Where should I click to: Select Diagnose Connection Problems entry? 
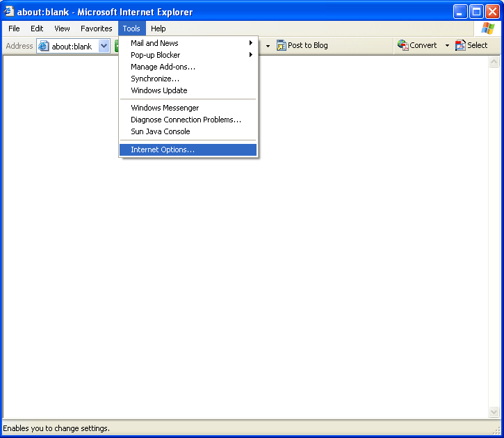point(186,120)
